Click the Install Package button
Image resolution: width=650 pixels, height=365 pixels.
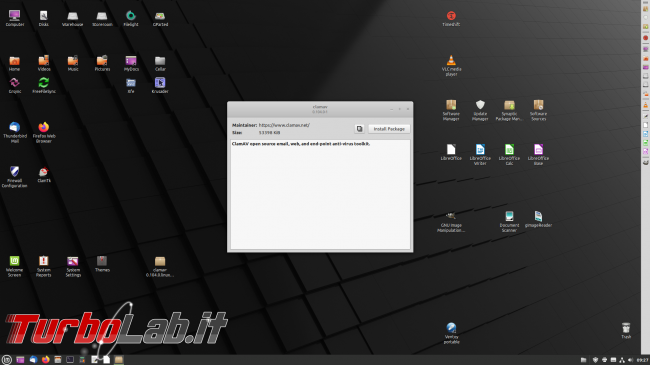(x=389, y=129)
